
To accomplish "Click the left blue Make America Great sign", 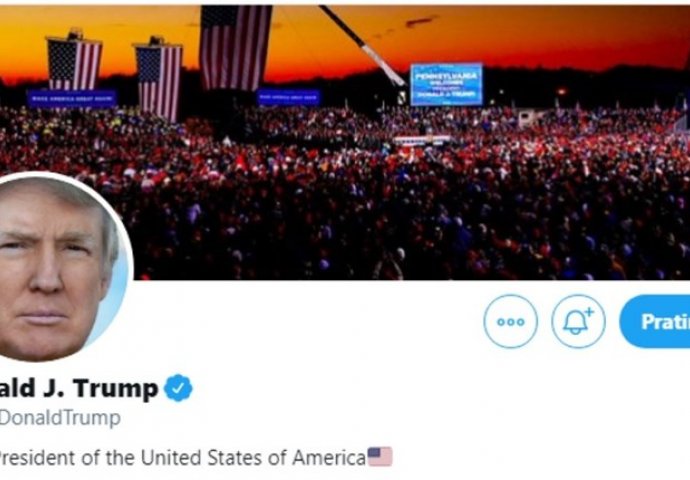I will click(72, 99).
